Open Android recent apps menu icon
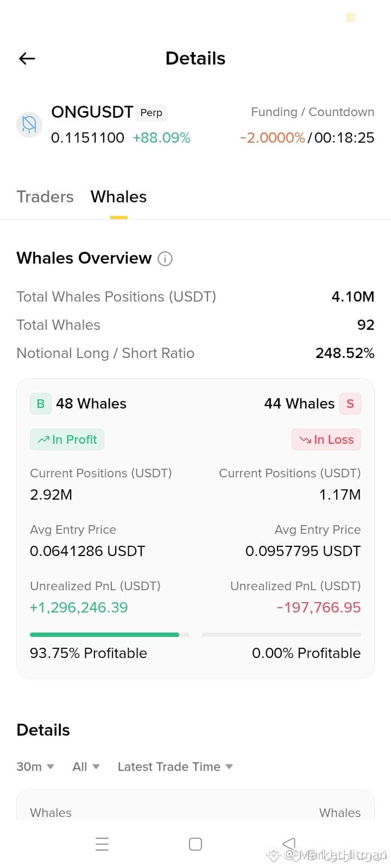 102,844
